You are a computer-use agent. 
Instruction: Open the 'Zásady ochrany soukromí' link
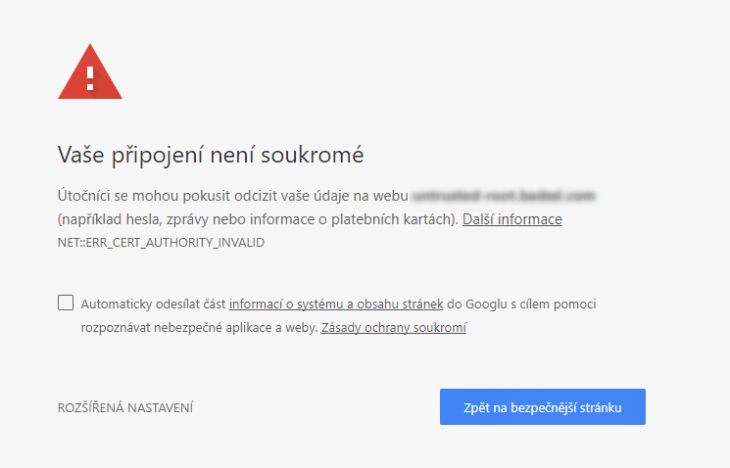(x=394, y=327)
